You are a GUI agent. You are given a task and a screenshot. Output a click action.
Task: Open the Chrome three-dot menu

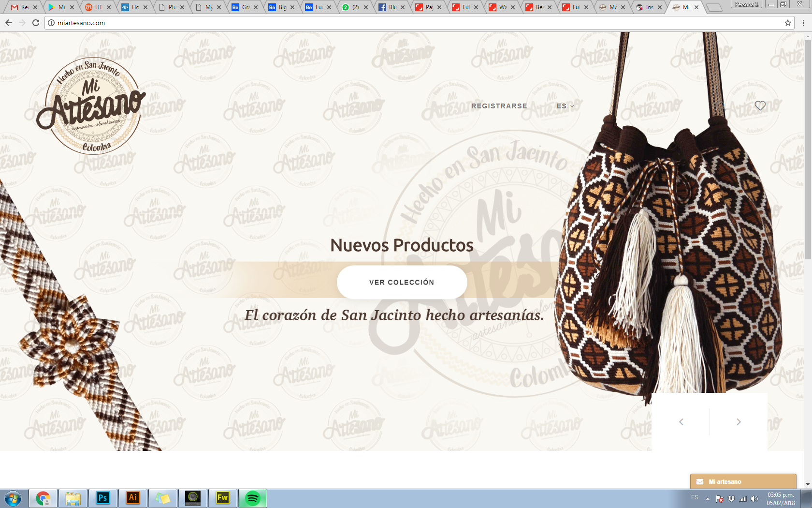803,23
